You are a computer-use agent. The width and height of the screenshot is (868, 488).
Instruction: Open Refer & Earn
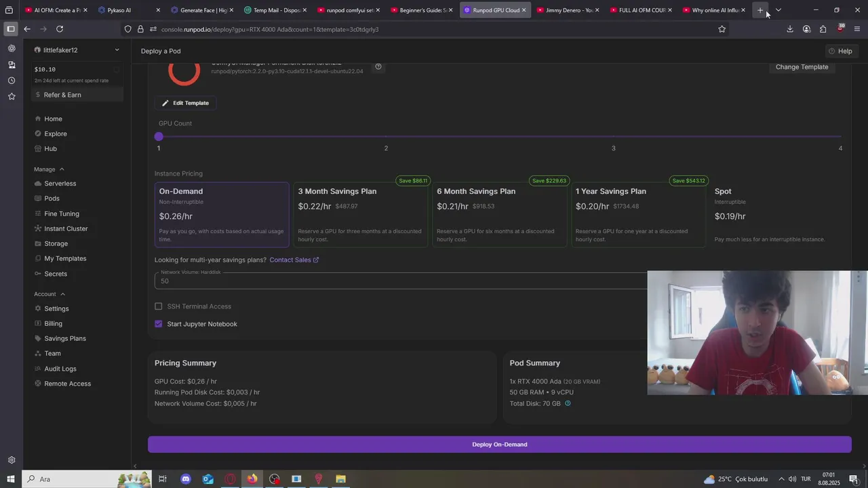(77, 95)
